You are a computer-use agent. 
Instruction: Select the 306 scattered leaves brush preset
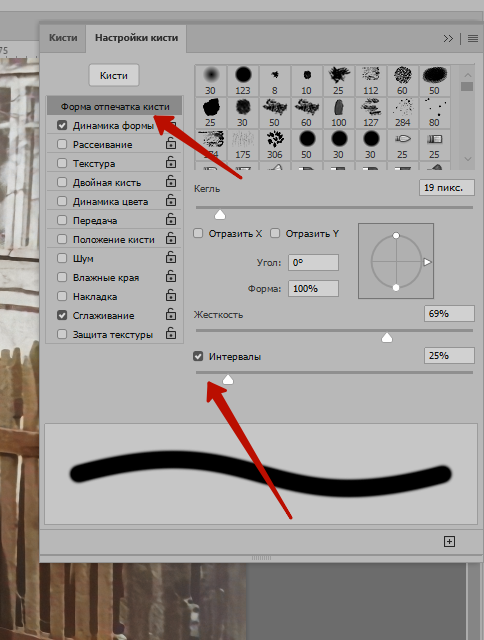275,144
